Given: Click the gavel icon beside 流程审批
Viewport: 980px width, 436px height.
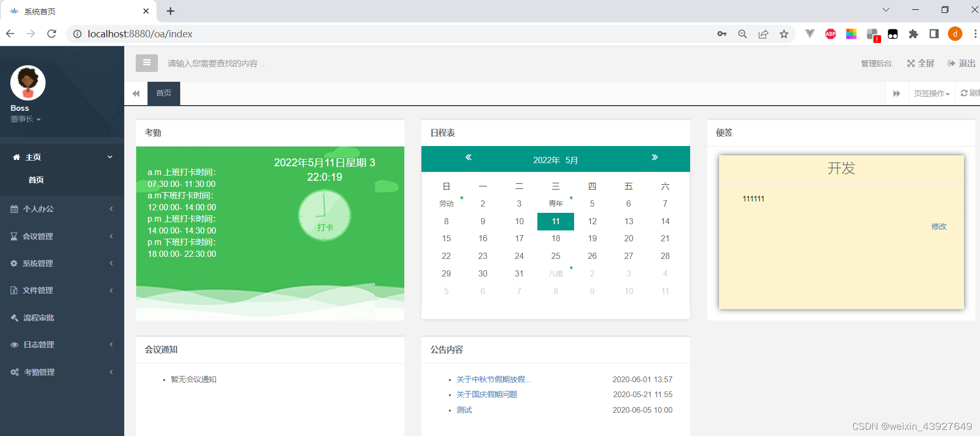Looking at the screenshot, I should click(14, 317).
